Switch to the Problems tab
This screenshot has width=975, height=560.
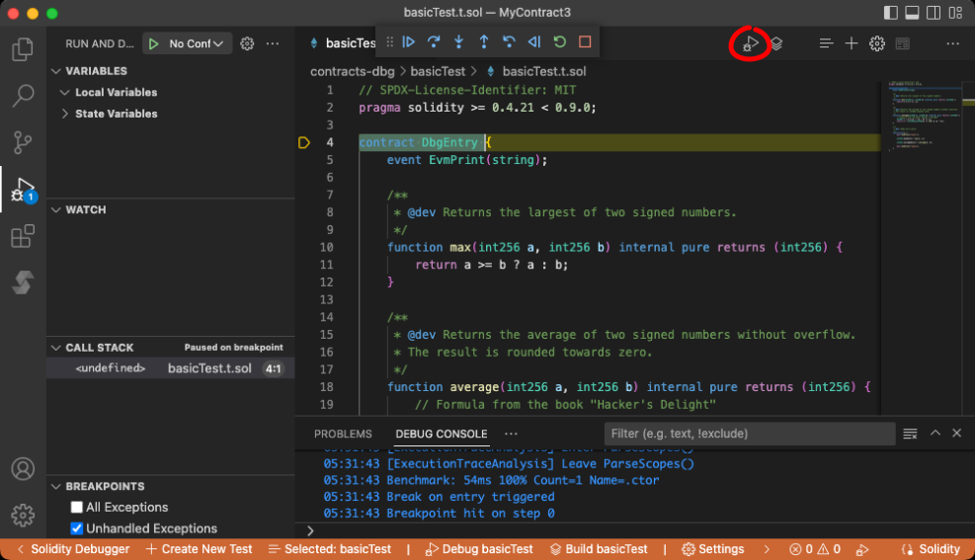click(343, 434)
